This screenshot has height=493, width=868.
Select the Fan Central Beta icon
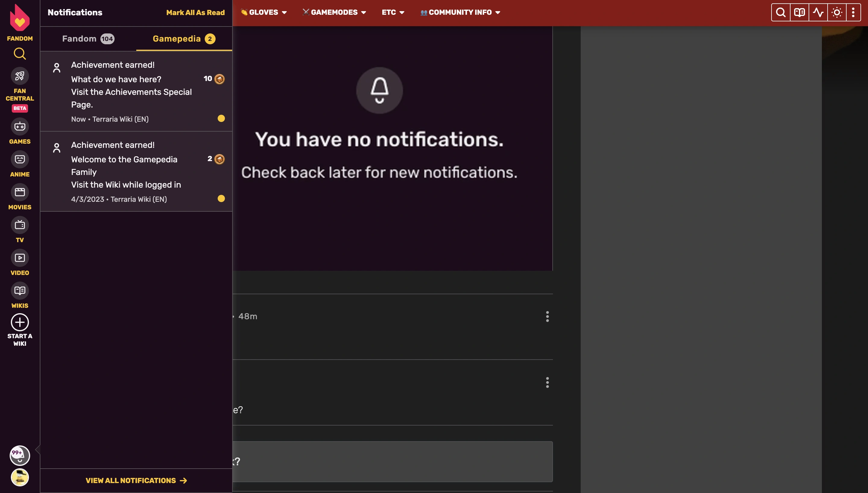coord(20,76)
